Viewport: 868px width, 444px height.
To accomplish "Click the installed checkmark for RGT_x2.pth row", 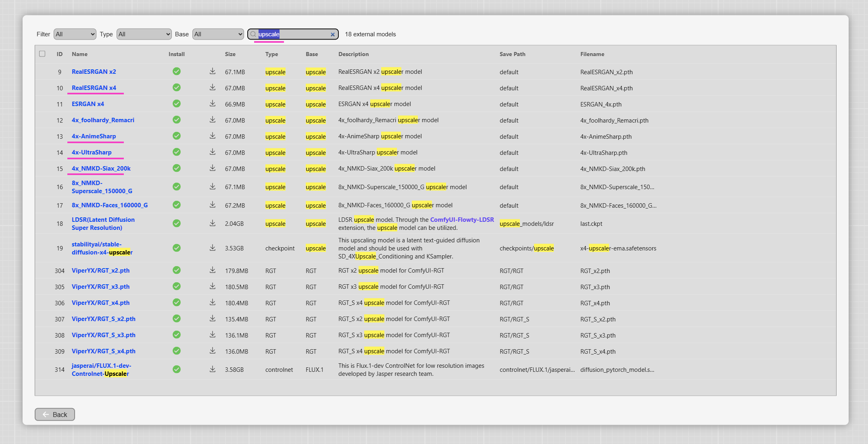I will pos(177,270).
